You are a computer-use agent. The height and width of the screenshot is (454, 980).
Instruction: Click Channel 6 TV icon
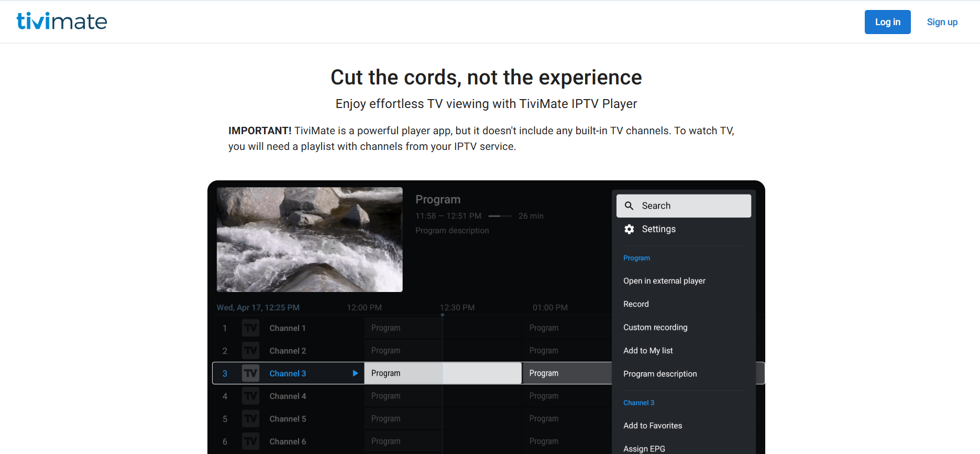tap(250, 441)
